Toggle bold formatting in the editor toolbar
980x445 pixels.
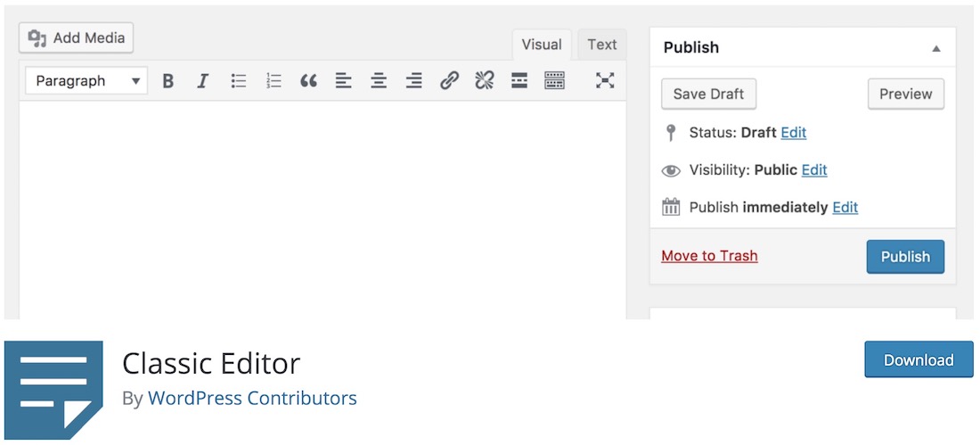pos(167,81)
